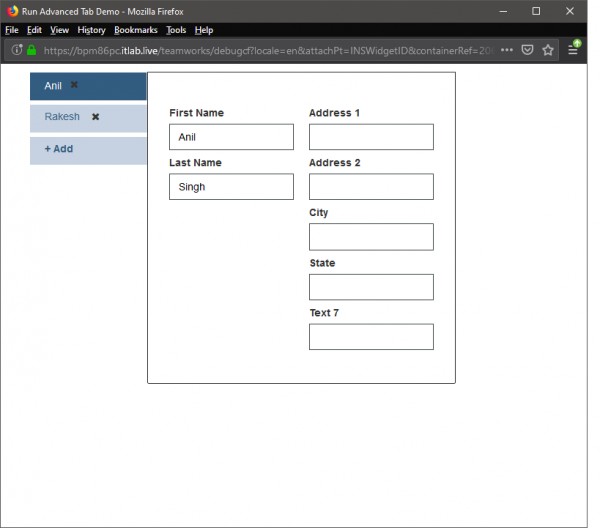Click the Address 1 text box
Viewport: 600px width, 528px height.
pyautogui.click(x=371, y=137)
